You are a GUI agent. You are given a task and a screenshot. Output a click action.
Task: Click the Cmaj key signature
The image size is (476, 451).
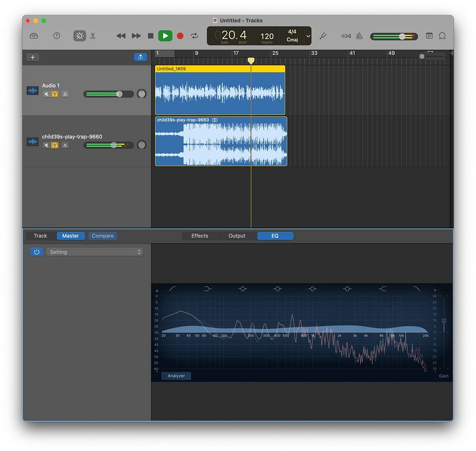(292, 40)
